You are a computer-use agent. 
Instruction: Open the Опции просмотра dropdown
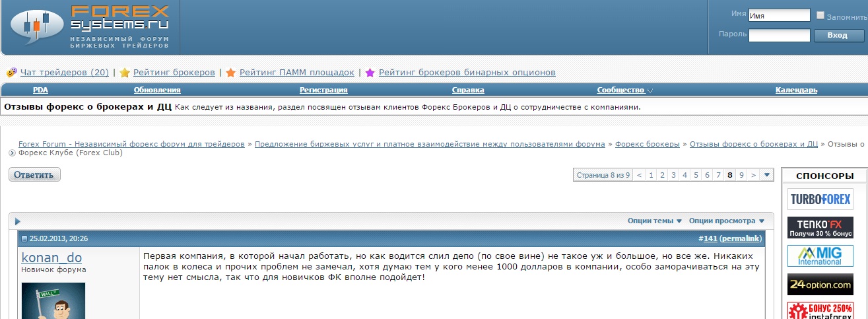point(727,221)
